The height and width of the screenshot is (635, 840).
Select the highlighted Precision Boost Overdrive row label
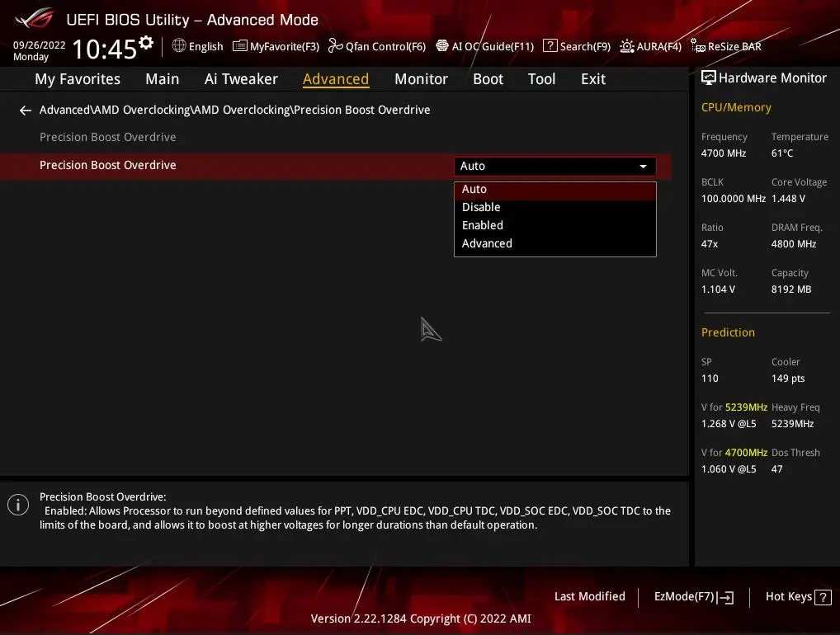(x=107, y=166)
